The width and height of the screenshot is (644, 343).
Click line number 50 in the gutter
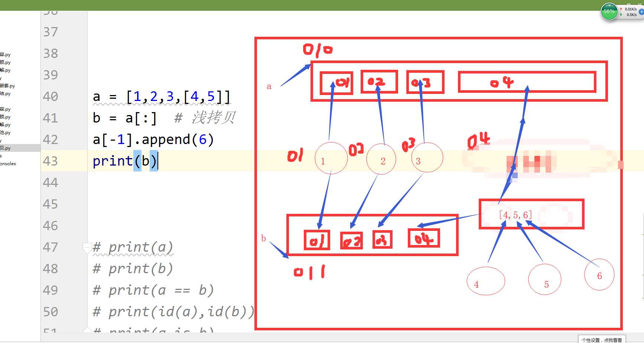[x=51, y=312]
